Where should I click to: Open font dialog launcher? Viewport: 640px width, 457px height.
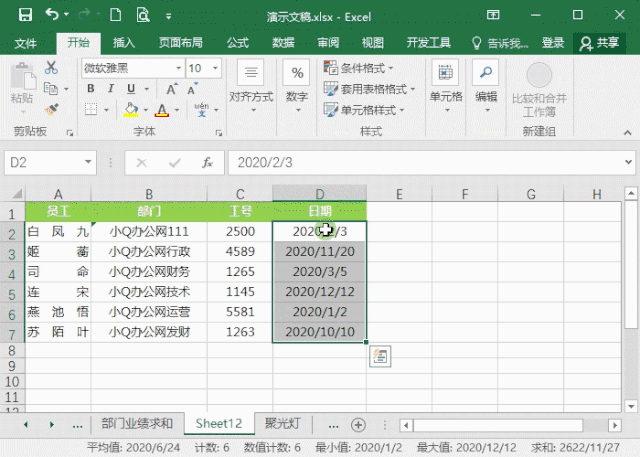pos(219,133)
